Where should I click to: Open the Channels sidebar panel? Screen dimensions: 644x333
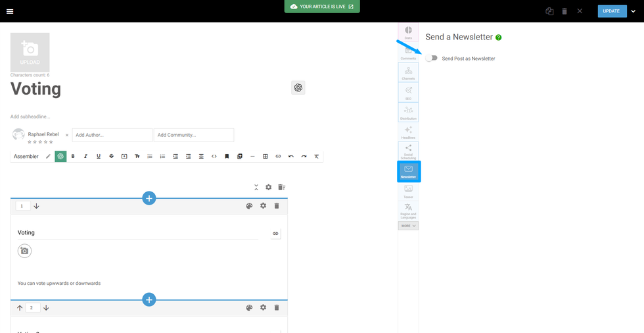coord(408,72)
